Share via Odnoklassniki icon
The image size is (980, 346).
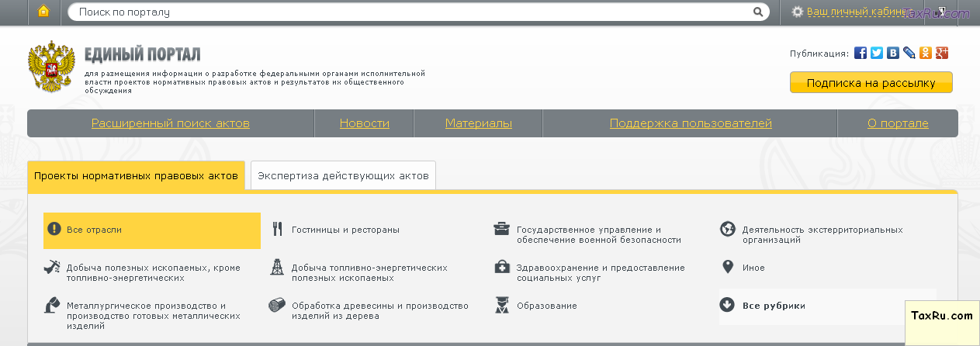pyautogui.click(x=926, y=53)
